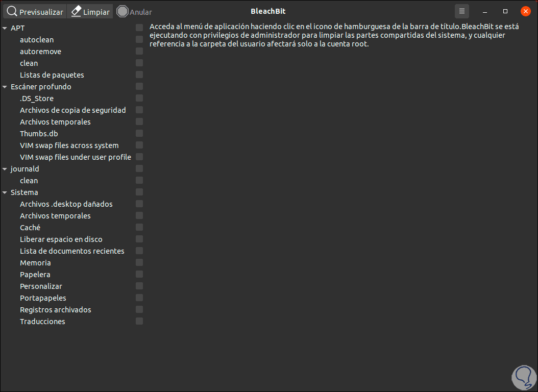The width and height of the screenshot is (538, 392).
Task: Check VIM swap files across system
Action: (139, 145)
